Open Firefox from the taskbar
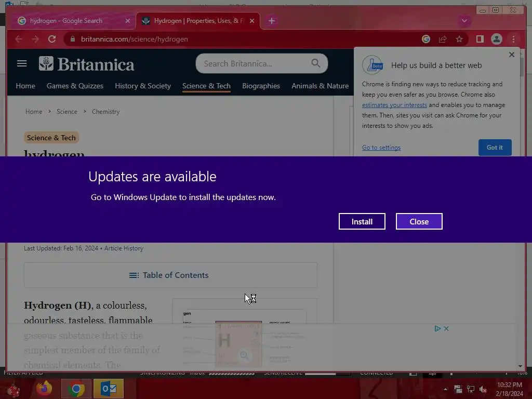Image resolution: width=532 pixels, height=399 pixels. point(44,389)
